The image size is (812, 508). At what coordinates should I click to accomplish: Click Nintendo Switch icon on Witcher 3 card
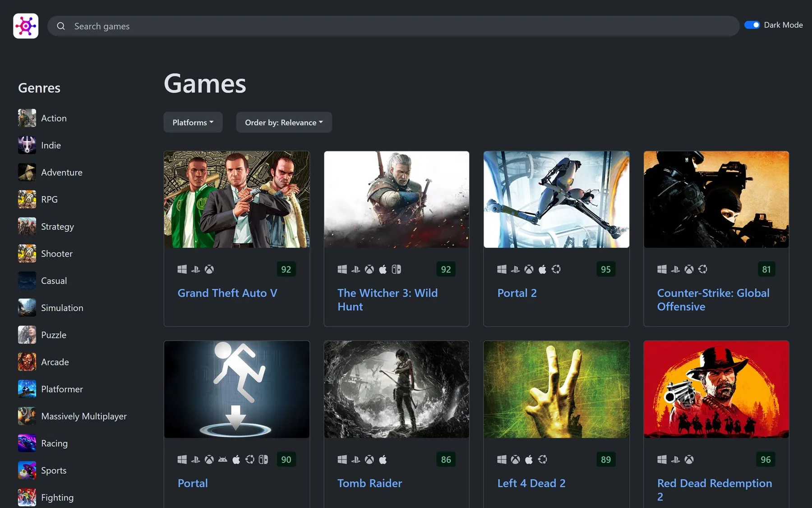396,270
